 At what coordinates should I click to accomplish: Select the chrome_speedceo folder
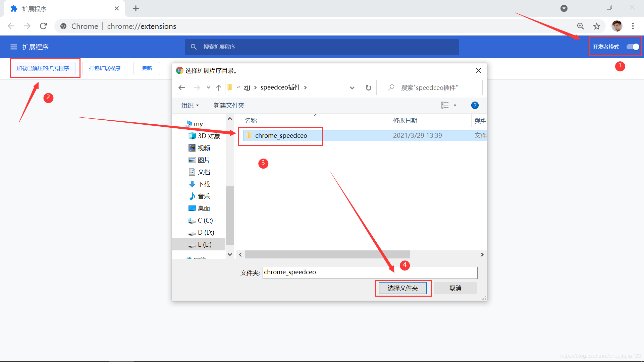[281, 136]
